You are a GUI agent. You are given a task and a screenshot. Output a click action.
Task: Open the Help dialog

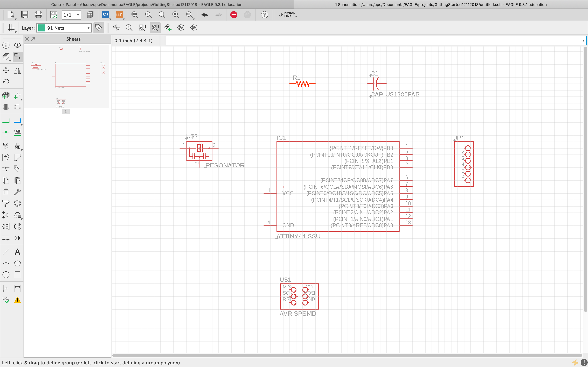(264, 15)
